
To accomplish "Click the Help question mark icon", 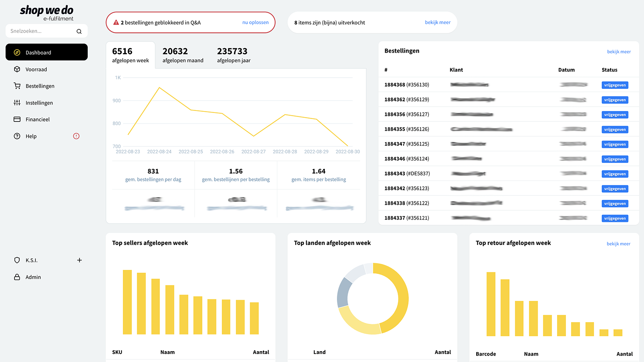I will 17,136.
